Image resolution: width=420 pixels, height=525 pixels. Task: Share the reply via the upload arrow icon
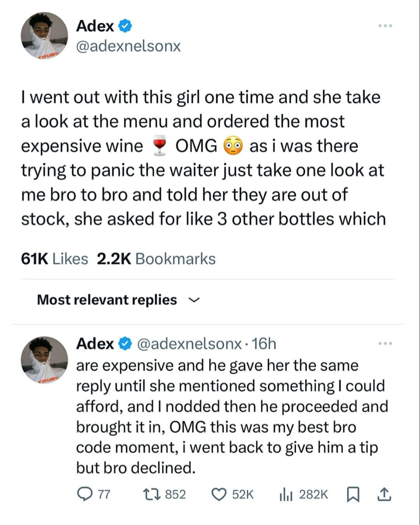point(383,495)
